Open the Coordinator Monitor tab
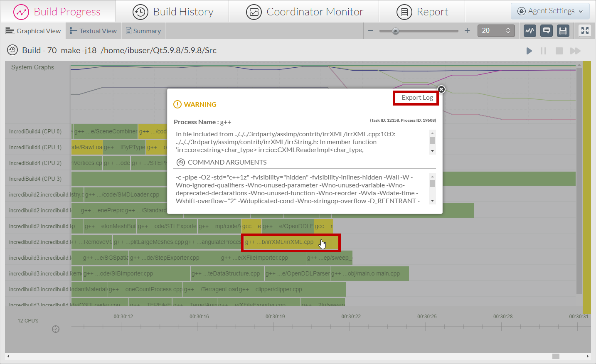The image size is (596, 364). pyautogui.click(x=304, y=12)
